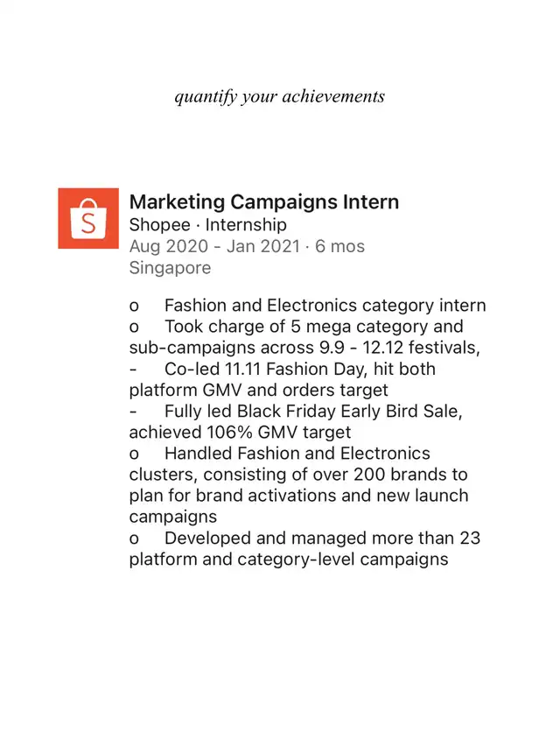Select Developed and managed more than 23 line
Screen dimensions: 560x747
(x=304, y=539)
